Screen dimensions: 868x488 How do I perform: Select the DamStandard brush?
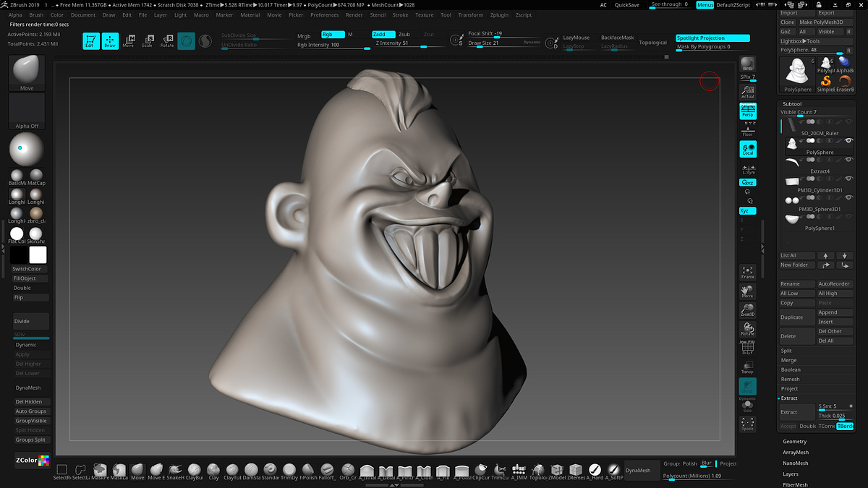coord(251,471)
